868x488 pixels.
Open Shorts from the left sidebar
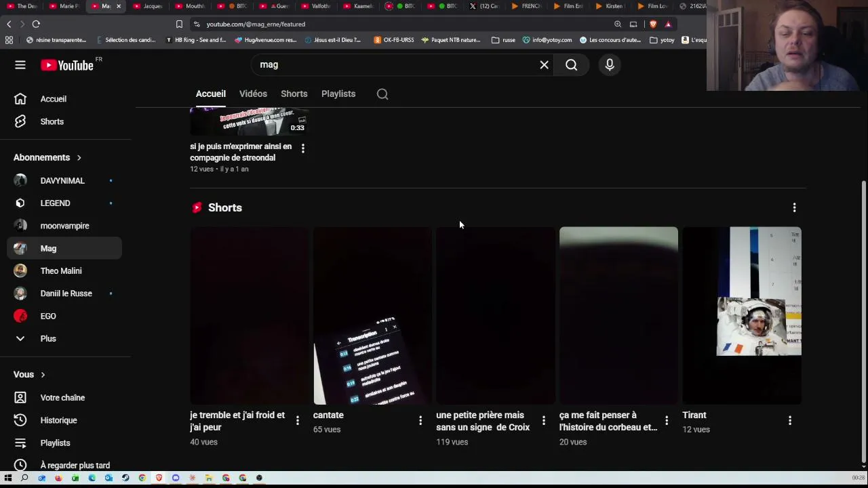64,122
